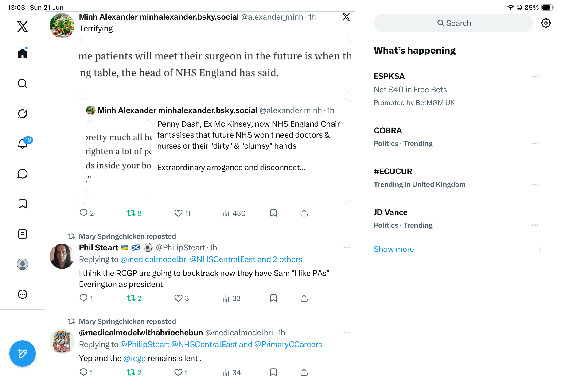561x392 pixels.
Task: Click the blue compose post button
Action: click(x=23, y=353)
